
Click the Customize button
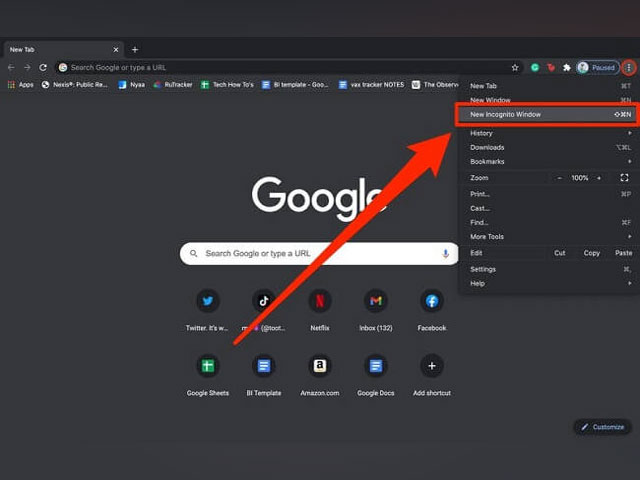pos(603,427)
